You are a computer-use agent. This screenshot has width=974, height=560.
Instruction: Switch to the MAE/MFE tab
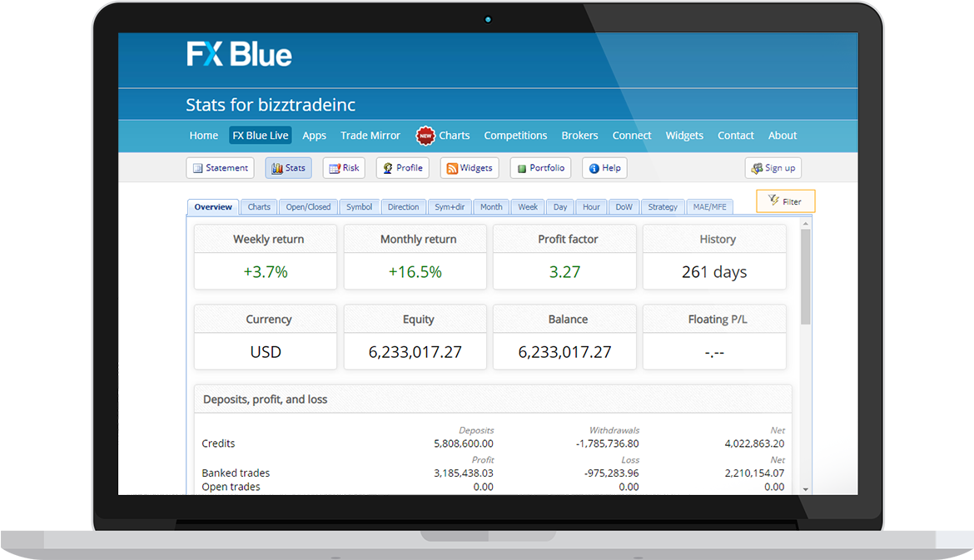click(709, 207)
